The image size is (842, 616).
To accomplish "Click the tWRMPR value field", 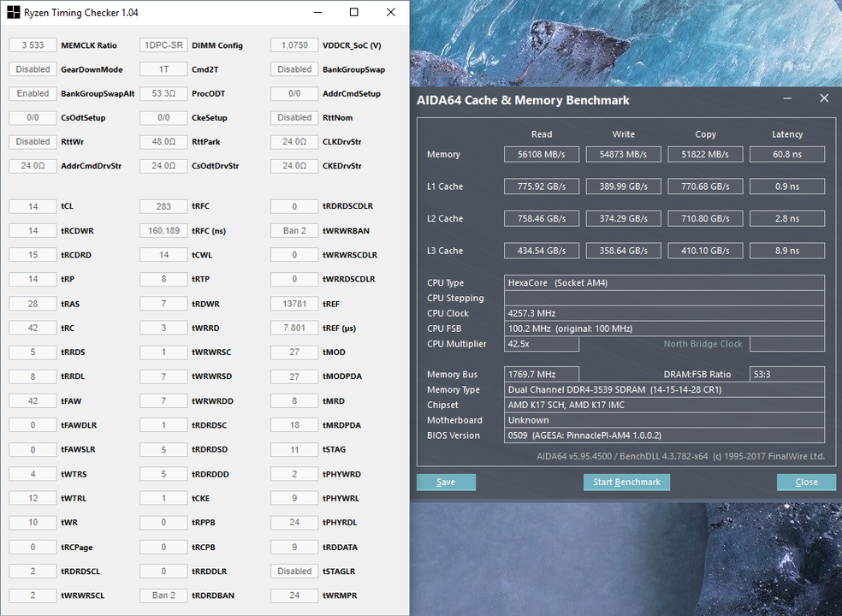I will tap(295, 595).
